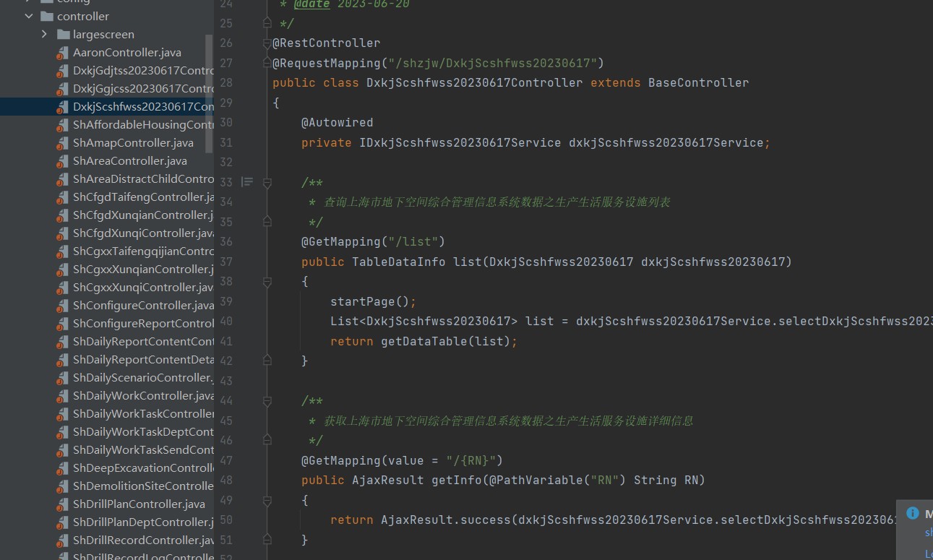The image size is (933, 560).
Task: Click the BaseController class name
Action: pyautogui.click(x=698, y=82)
